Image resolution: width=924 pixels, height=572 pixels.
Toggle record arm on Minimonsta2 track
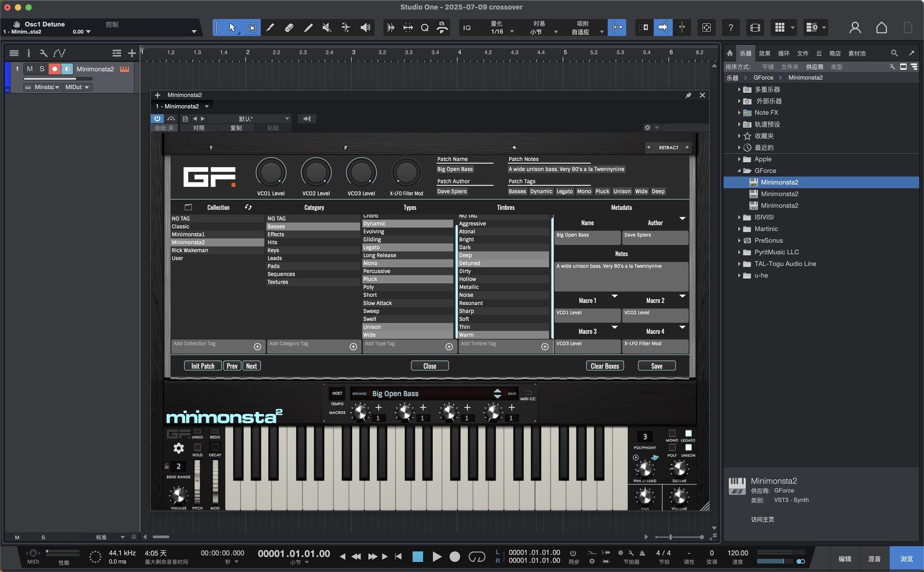[54, 69]
